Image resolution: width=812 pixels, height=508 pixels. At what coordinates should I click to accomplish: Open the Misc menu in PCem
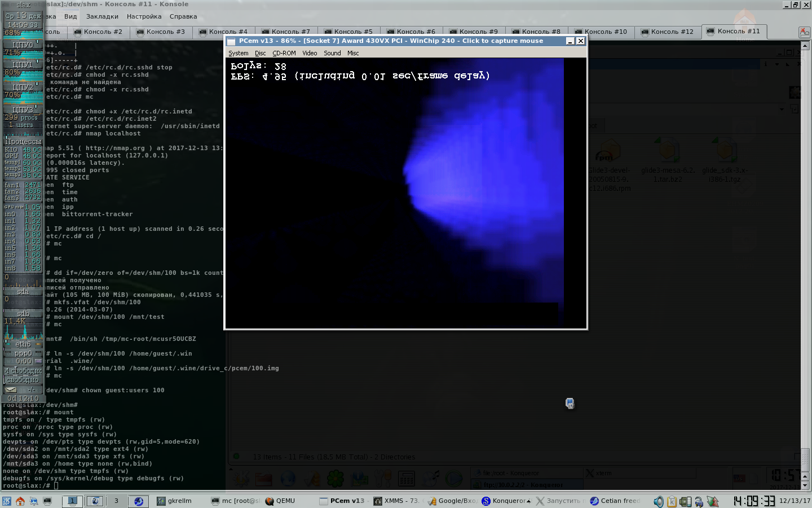pos(353,53)
